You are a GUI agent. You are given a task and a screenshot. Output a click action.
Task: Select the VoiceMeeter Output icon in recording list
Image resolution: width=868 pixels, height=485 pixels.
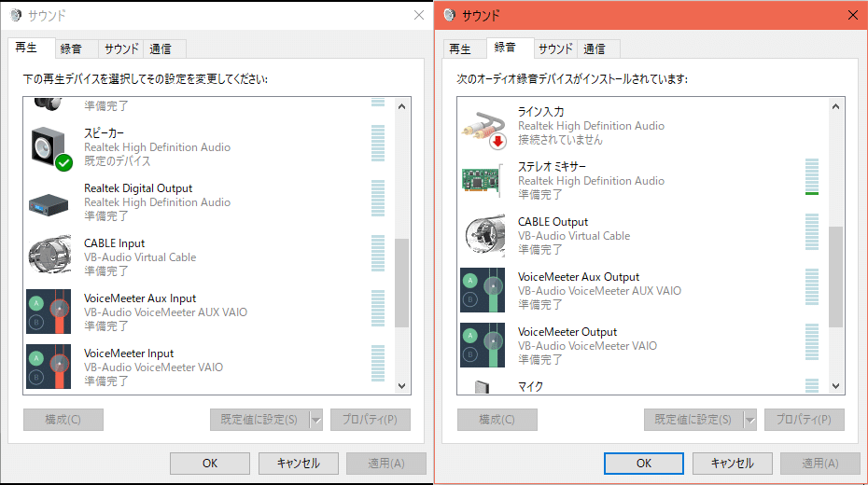tap(483, 345)
